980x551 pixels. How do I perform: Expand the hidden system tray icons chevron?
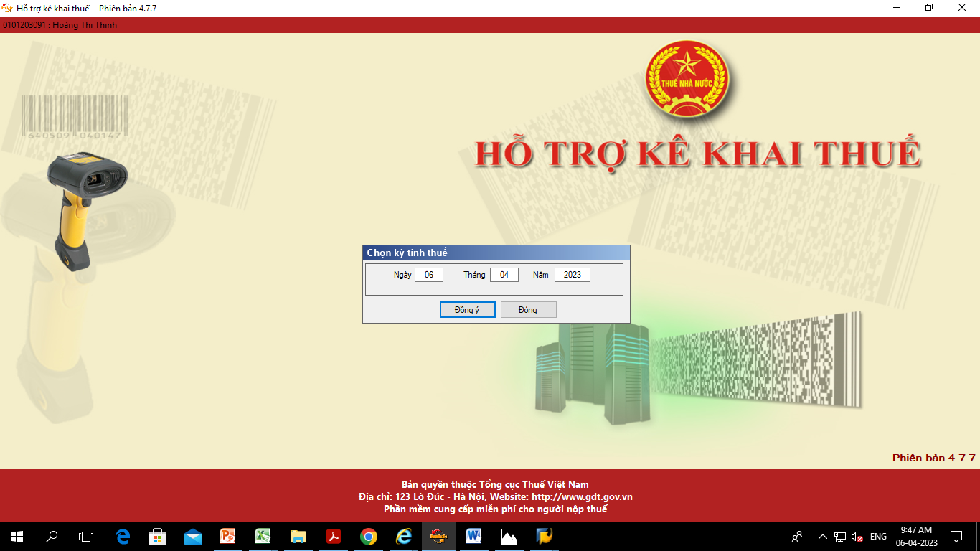coord(822,536)
